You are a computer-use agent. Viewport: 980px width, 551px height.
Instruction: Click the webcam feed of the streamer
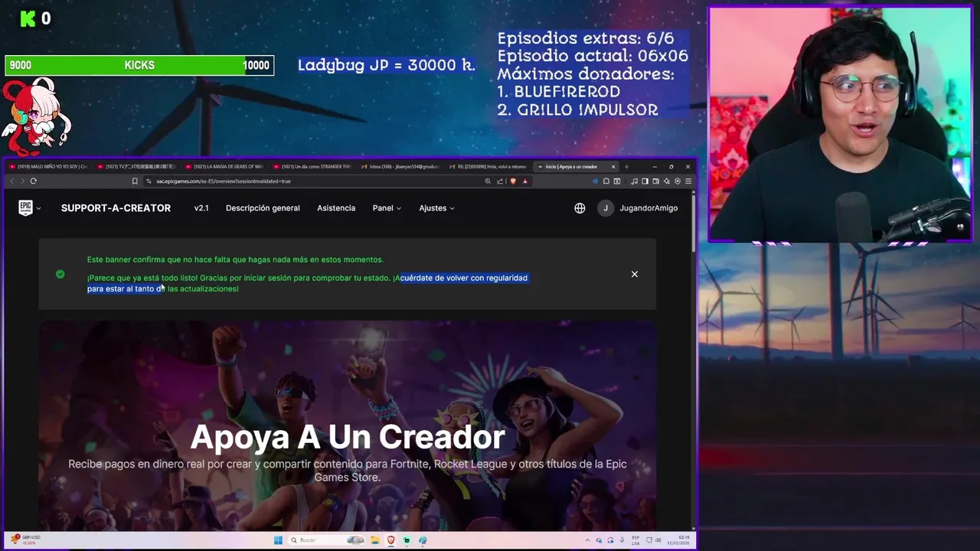(840, 125)
